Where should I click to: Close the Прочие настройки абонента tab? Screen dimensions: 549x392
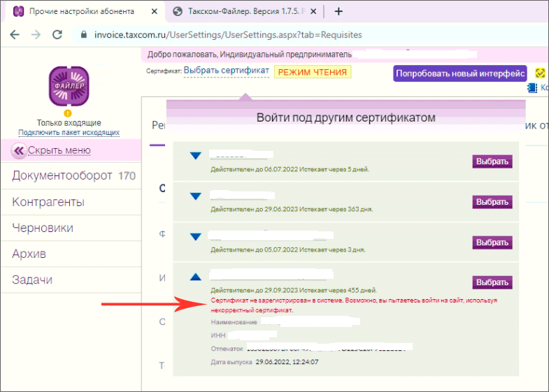coord(154,12)
